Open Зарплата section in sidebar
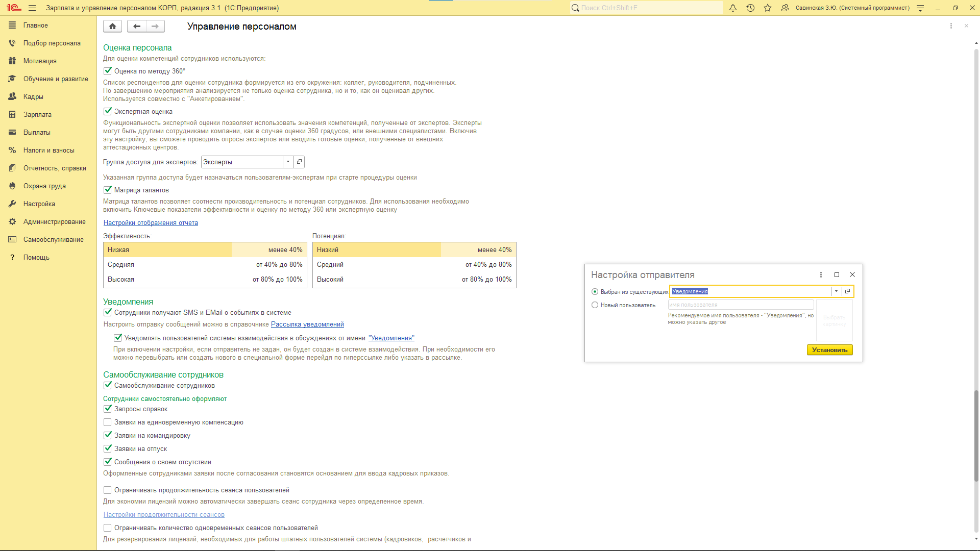 point(37,114)
